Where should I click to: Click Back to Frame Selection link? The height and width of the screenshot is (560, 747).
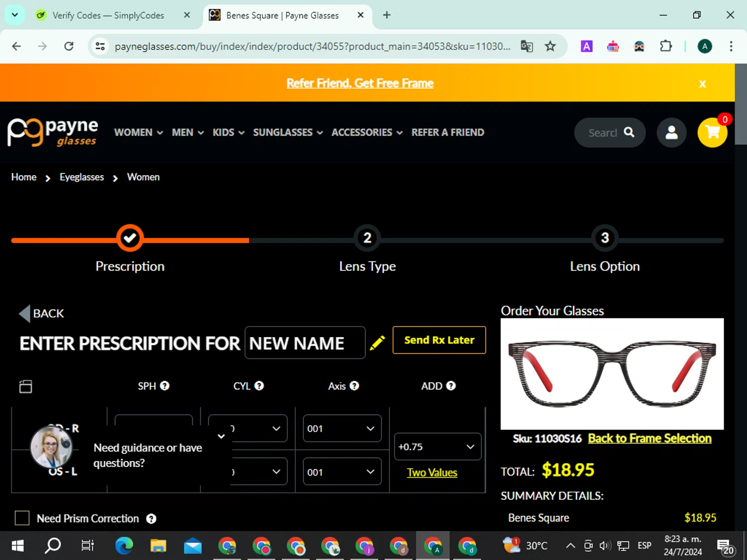649,438
